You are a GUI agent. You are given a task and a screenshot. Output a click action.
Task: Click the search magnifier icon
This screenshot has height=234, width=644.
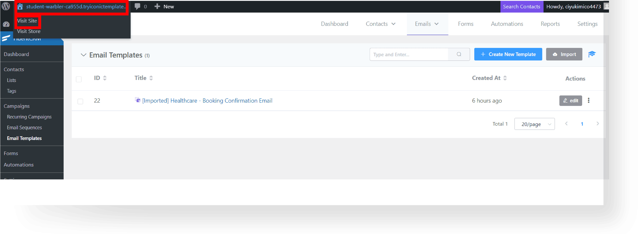point(459,54)
